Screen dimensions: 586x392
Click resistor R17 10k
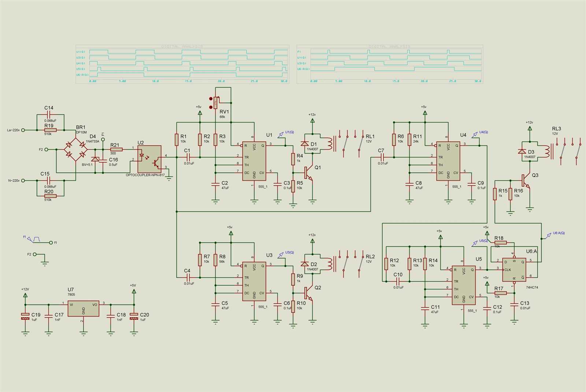tap(500, 293)
